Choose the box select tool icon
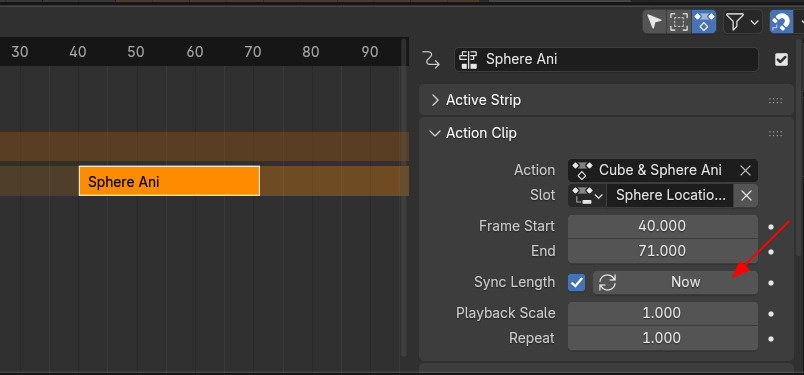 [x=678, y=22]
